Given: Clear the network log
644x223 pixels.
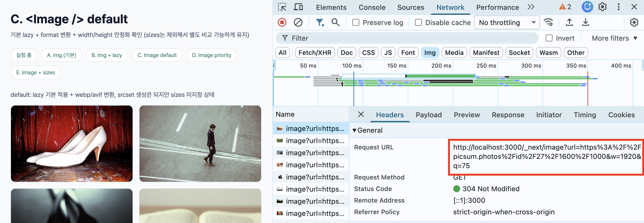Looking at the screenshot, I should [x=298, y=23].
